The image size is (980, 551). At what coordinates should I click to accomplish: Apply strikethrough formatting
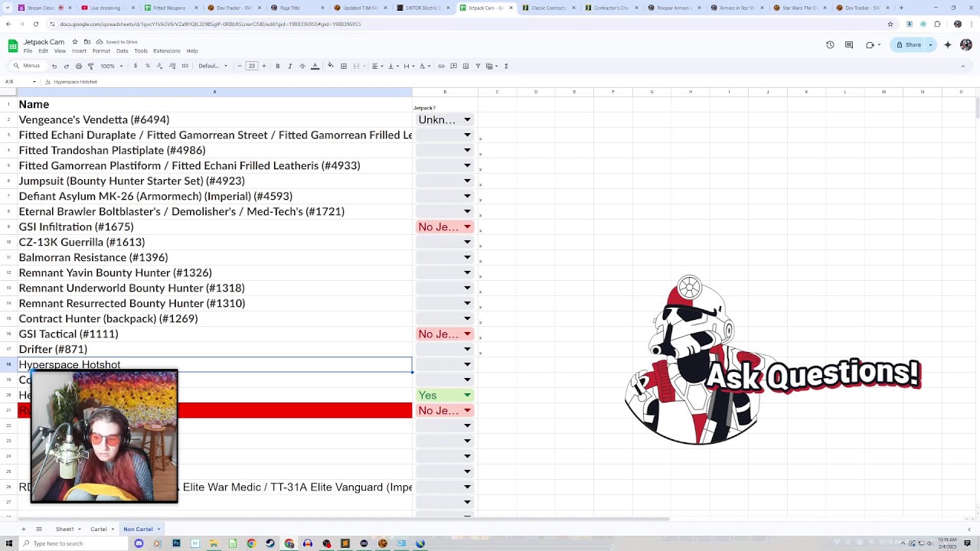pos(302,66)
